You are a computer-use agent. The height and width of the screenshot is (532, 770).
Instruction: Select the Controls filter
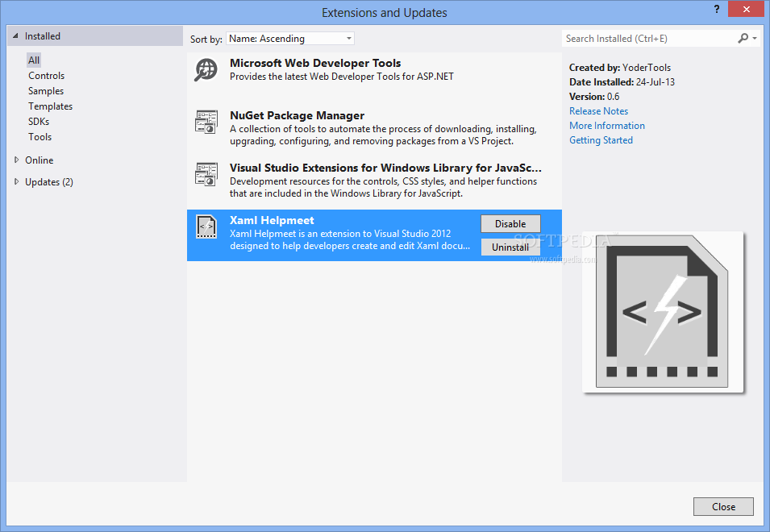click(x=46, y=76)
